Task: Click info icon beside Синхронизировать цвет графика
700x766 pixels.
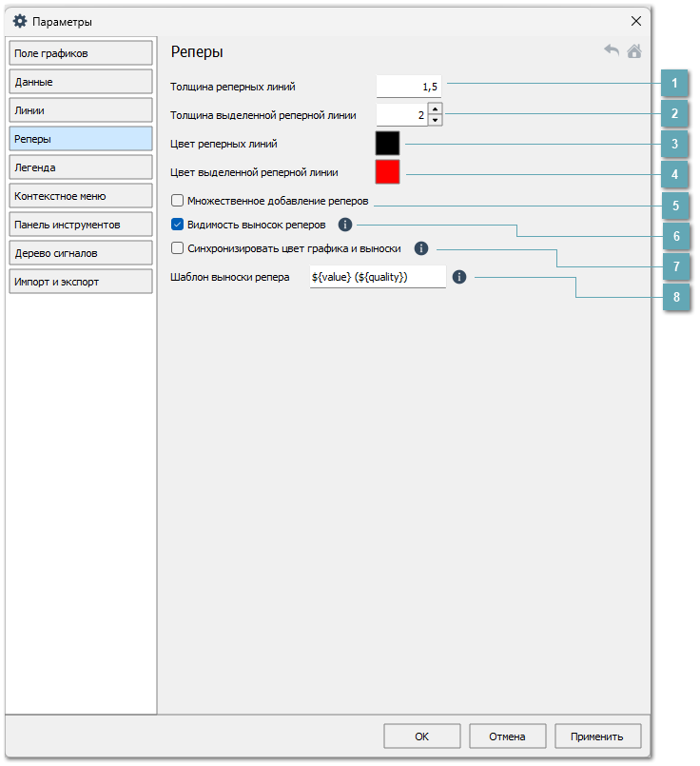Action: coord(421,248)
